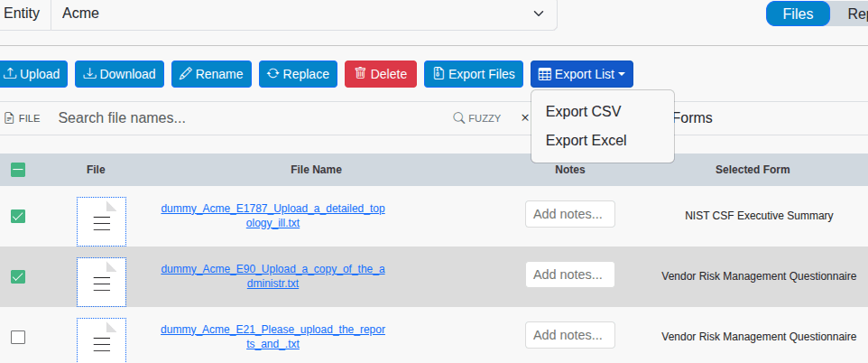Toggle the FUZZY search mode icon
868x363 pixels.
[x=476, y=117]
